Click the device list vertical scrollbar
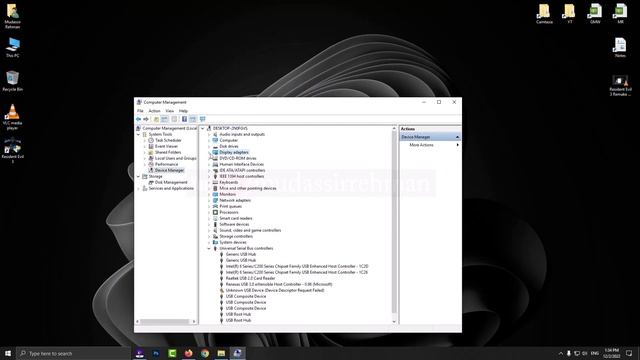640x360 pixels. coord(394,222)
